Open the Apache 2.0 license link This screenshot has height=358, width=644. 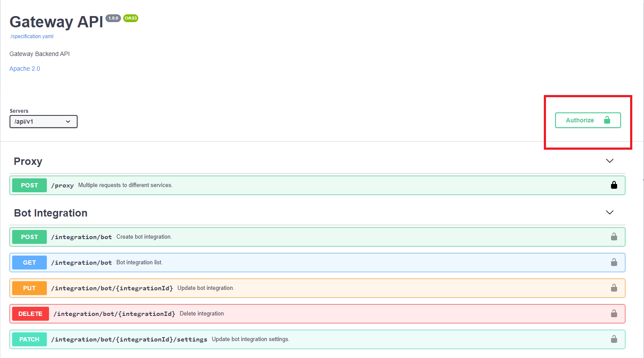(25, 69)
